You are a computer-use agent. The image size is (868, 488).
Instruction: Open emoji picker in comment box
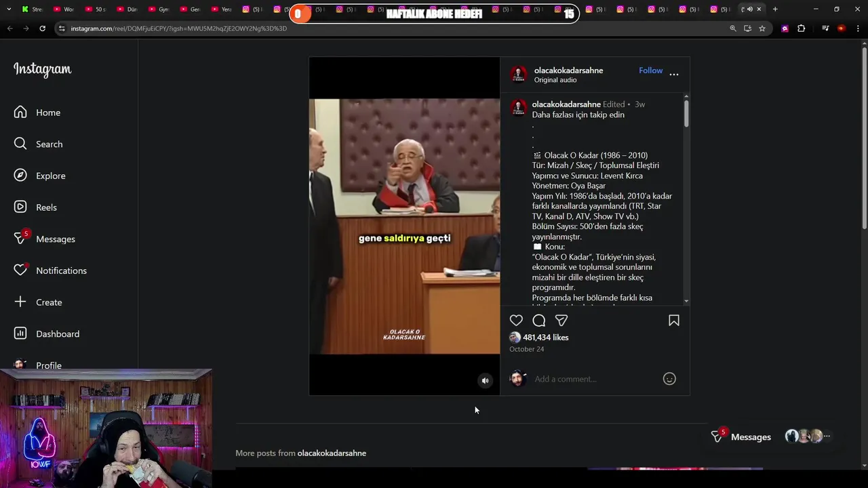[669, 379]
